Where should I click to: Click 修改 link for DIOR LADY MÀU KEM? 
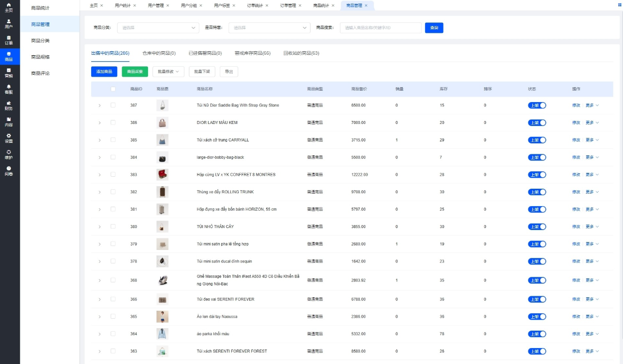coord(576,122)
